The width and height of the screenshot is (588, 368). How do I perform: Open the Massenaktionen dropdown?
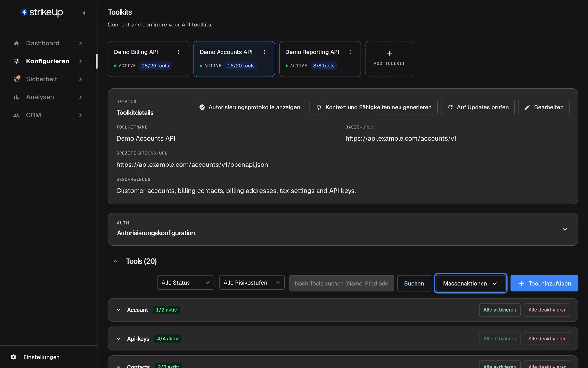470,283
